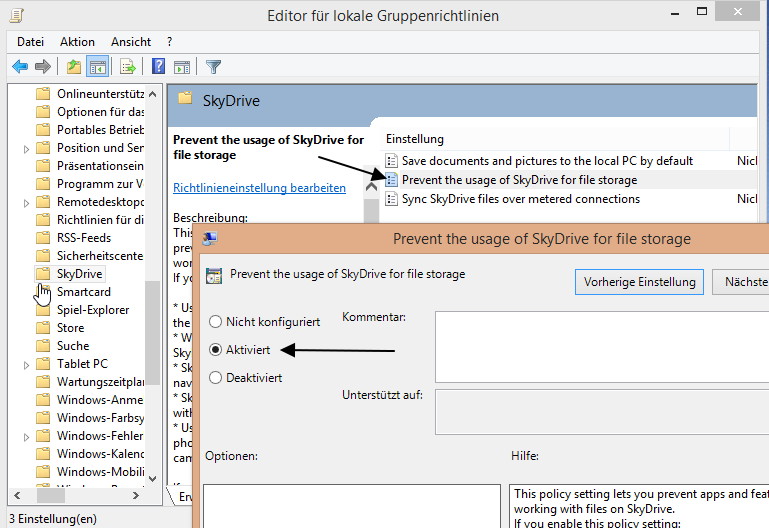Select the Smartcard tree item
This screenshot has width=769, height=528.
click(x=84, y=292)
